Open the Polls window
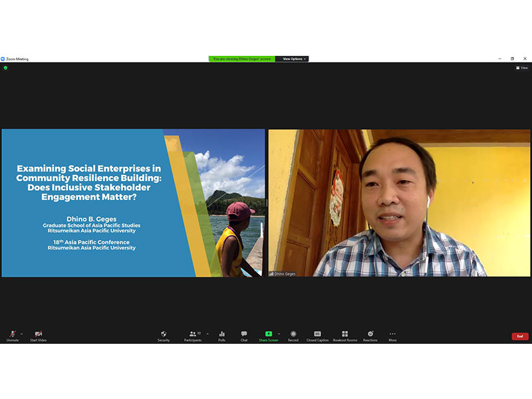Screen dimensions: 532x399 tap(222, 335)
